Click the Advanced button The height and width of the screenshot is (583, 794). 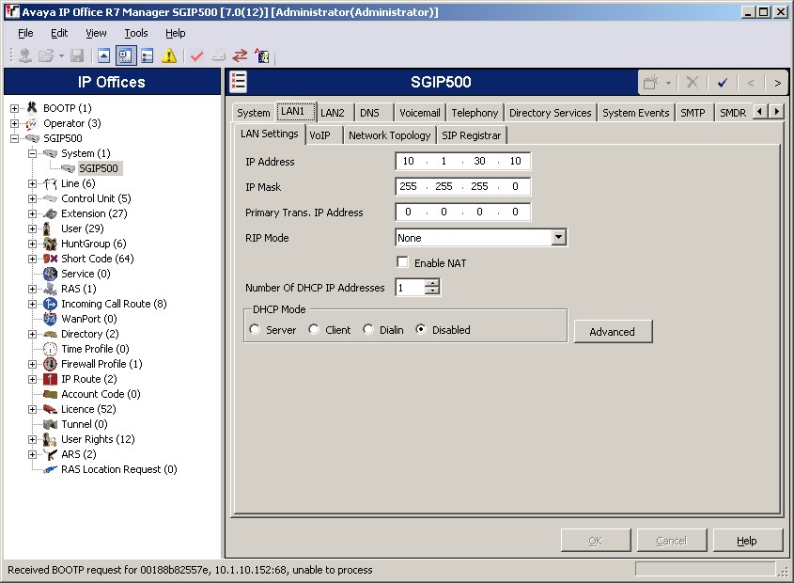(612, 332)
